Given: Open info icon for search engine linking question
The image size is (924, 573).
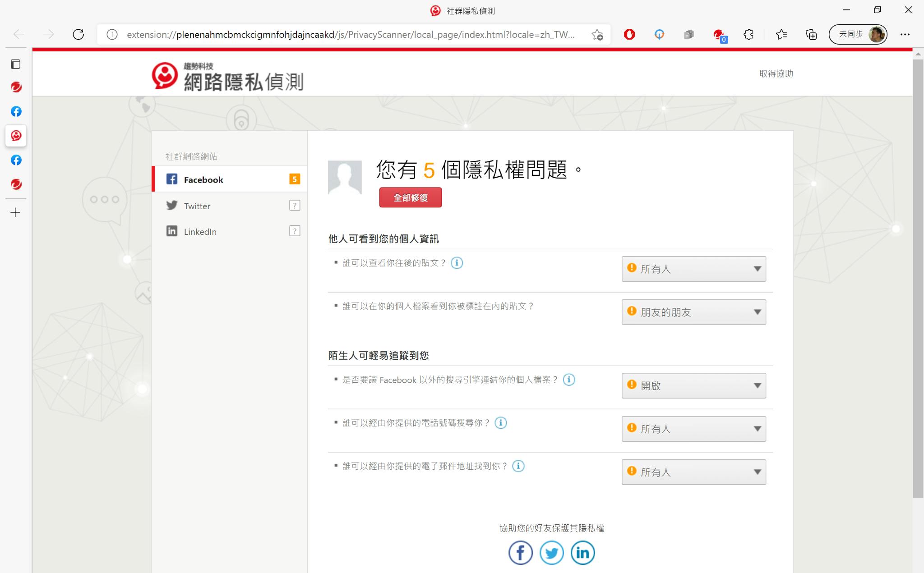Looking at the screenshot, I should pyautogui.click(x=569, y=380).
